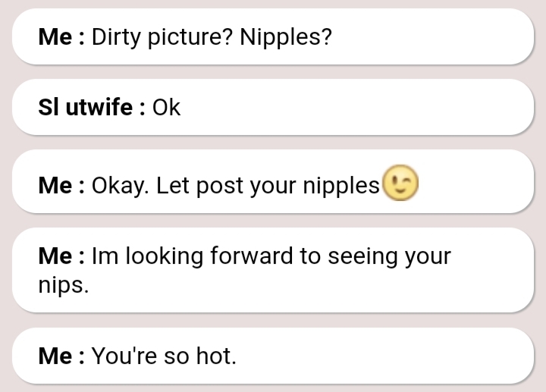
Task: Click the 'Me :' label before 'Okay. Let post'
Action: [61, 186]
